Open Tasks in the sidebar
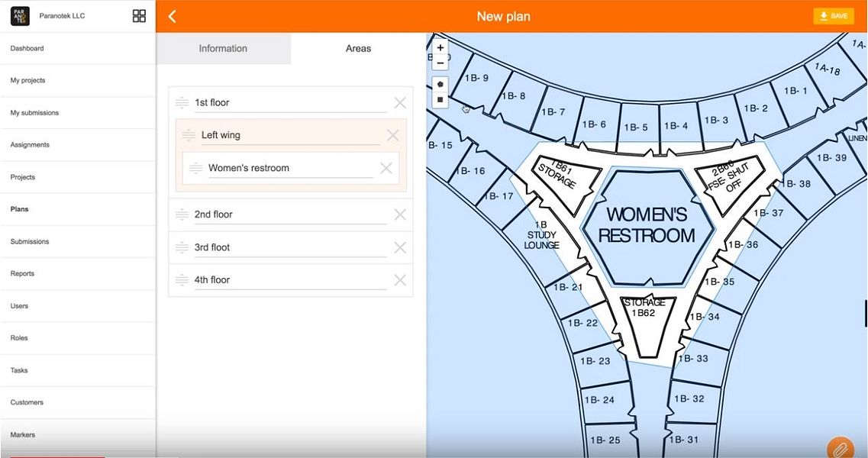 point(78,370)
